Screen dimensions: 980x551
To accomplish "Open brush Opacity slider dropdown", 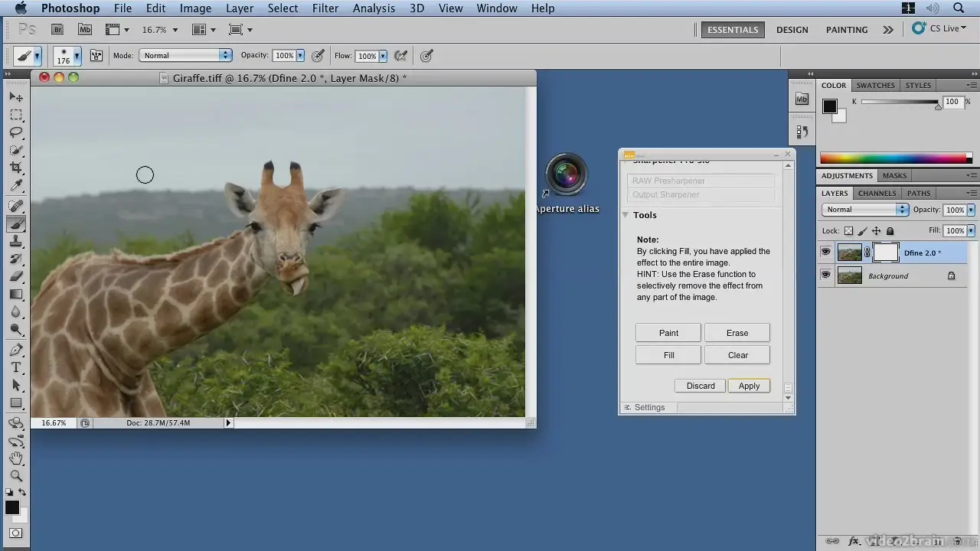I will (300, 55).
